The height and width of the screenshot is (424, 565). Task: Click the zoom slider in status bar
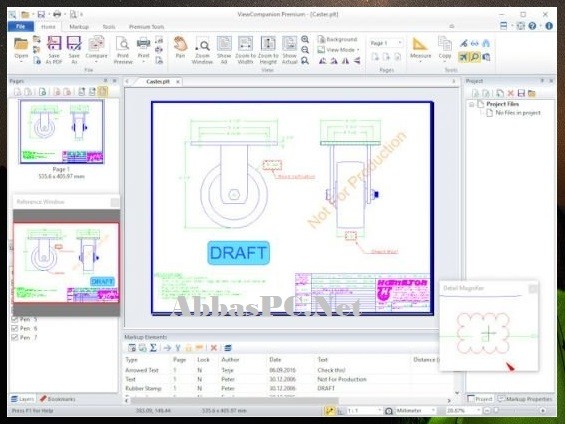pyautogui.click(x=515, y=410)
